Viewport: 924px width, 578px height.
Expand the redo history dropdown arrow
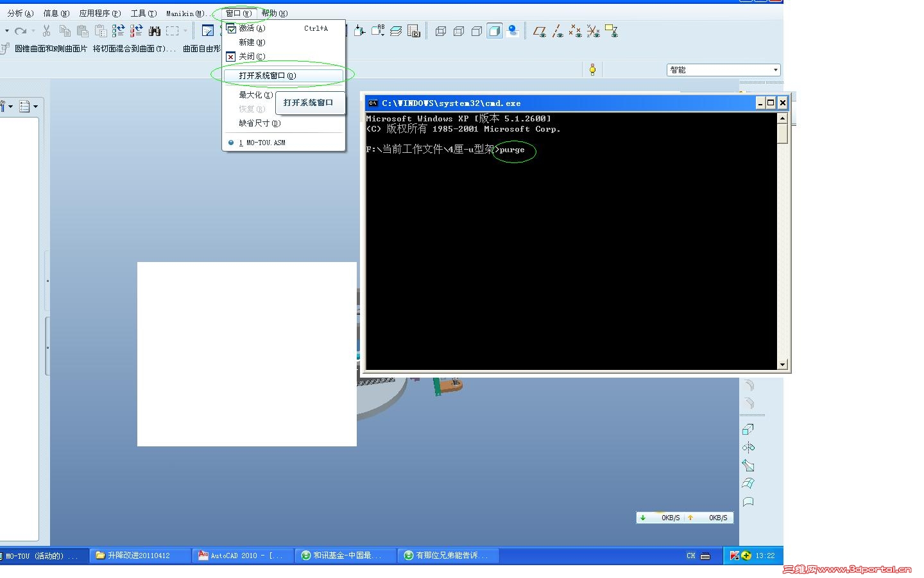point(33,31)
